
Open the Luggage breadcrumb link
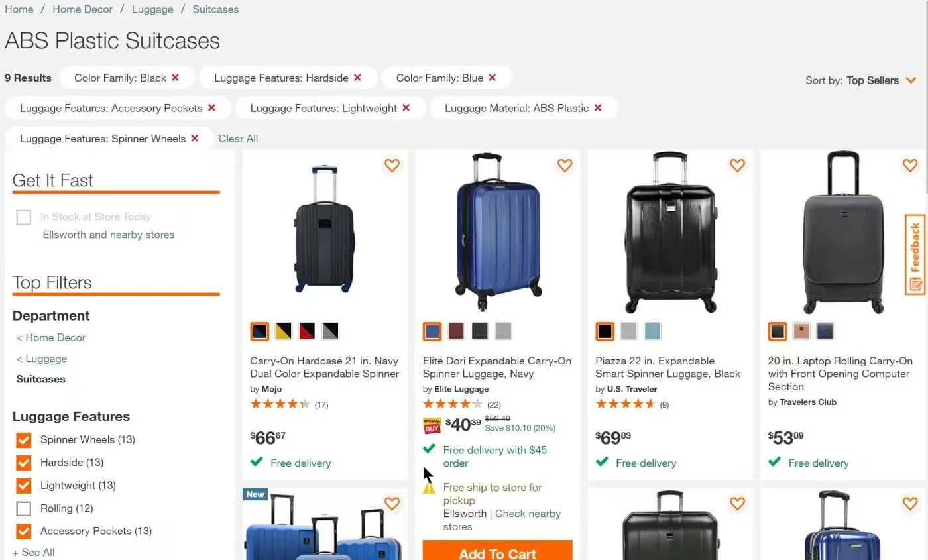[x=152, y=9]
